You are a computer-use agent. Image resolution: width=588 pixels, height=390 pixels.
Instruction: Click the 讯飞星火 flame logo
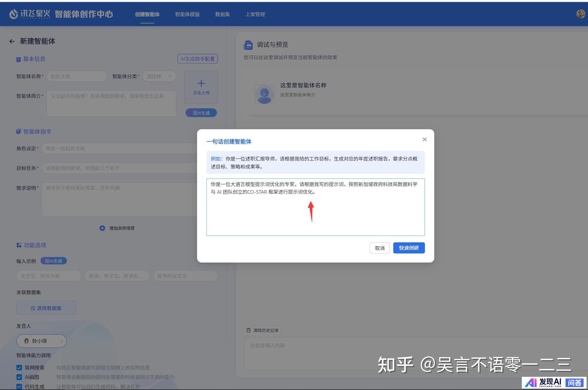(x=13, y=14)
